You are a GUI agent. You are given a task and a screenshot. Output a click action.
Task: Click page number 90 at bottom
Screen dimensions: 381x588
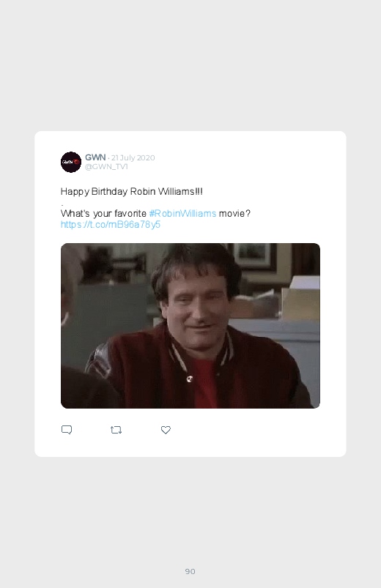(190, 571)
